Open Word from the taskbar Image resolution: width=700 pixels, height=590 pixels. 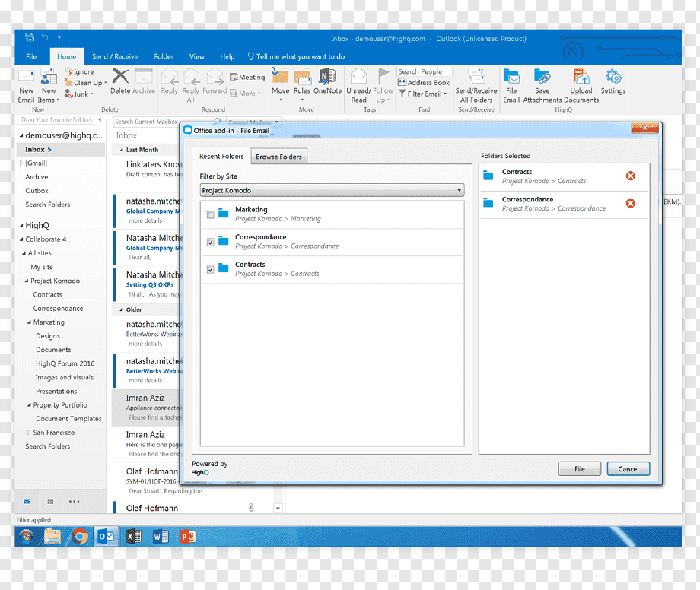click(x=161, y=537)
